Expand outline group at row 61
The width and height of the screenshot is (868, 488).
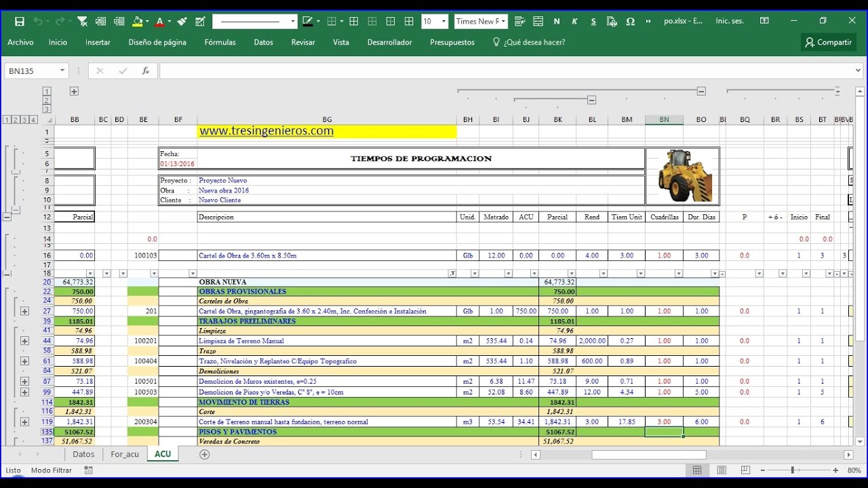tap(25, 361)
